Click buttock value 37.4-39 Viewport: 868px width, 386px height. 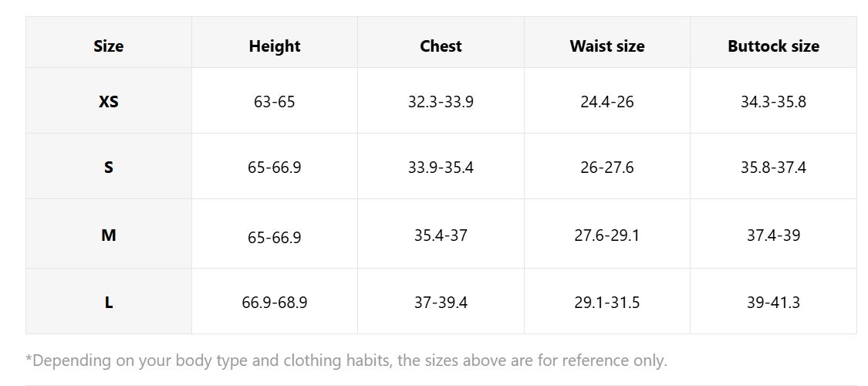[x=773, y=235]
